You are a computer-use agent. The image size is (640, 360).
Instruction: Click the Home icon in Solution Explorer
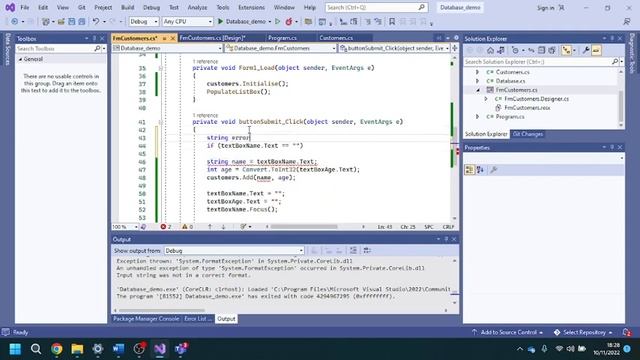[x=490, y=50]
